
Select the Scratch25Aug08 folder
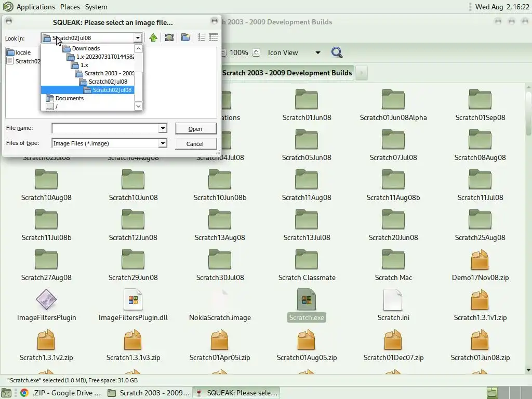[x=480, y=225]
